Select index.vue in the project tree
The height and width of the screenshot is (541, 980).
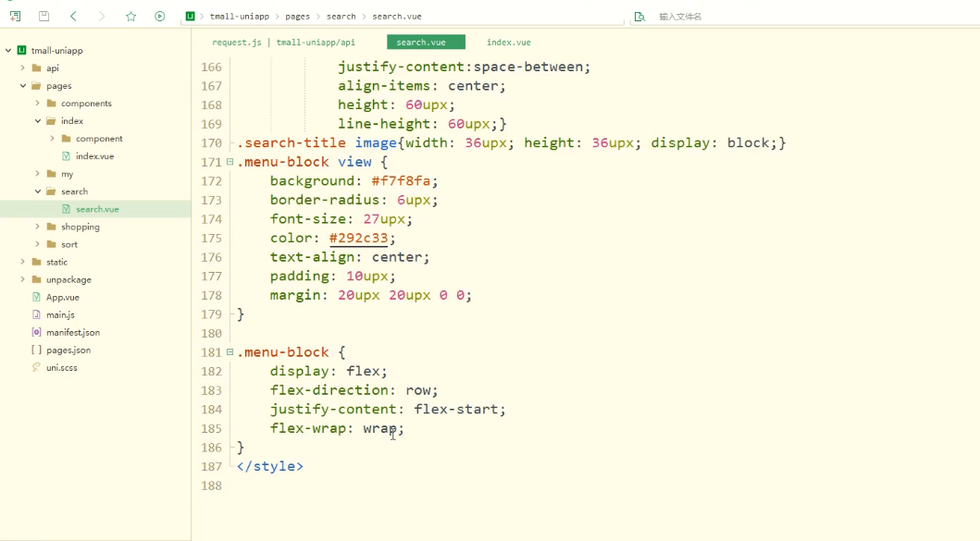click(x=95, y=156)
